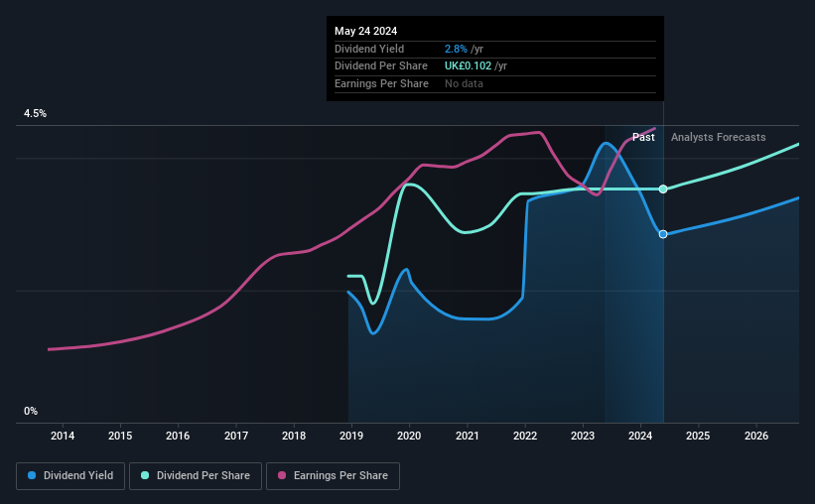Click the 0% y-axis label
The width and height of the screenshot is (815, 504).
[x=31, y=411]
